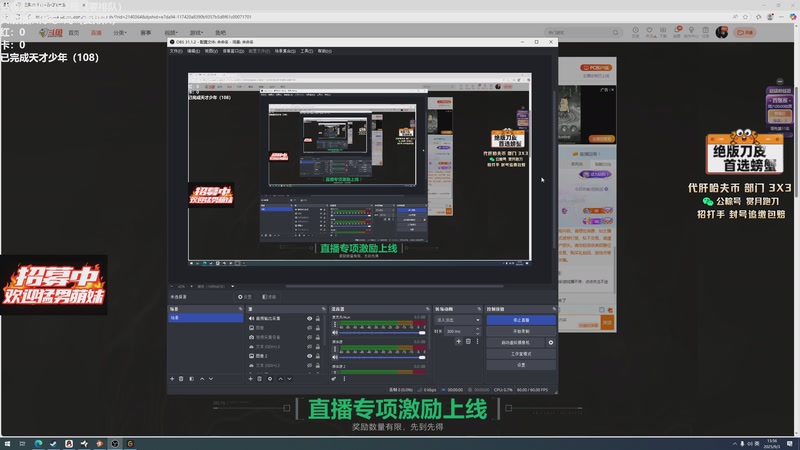Click browser page search magnifier icon
Image resolution: width=800 pixels, height=450 pixels.
pos(615,33)
